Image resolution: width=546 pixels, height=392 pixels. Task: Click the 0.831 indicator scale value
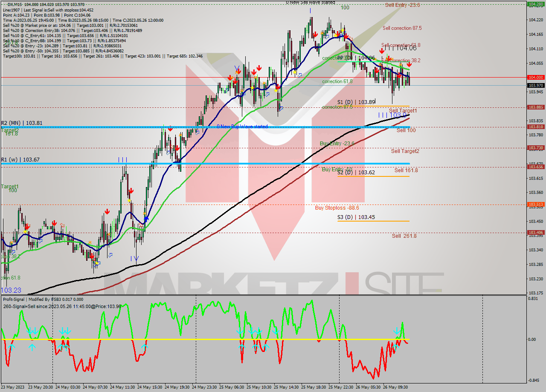click(533, 299)
